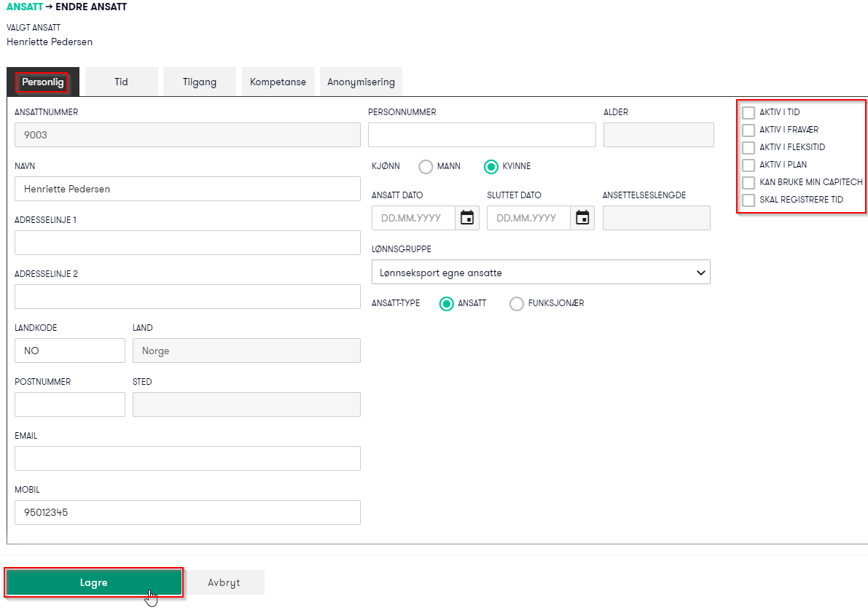Switch to the Tid tab

pyautogui.click(x=121, y=82)
